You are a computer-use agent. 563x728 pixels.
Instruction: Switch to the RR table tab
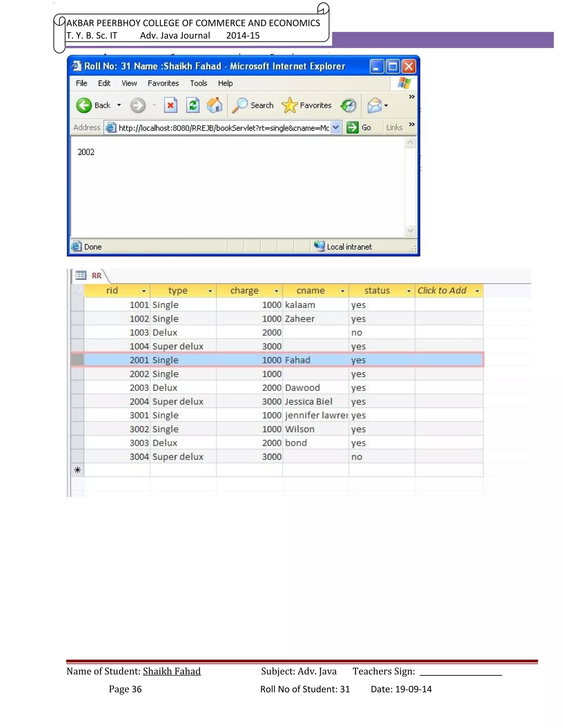tap(96, 276)
